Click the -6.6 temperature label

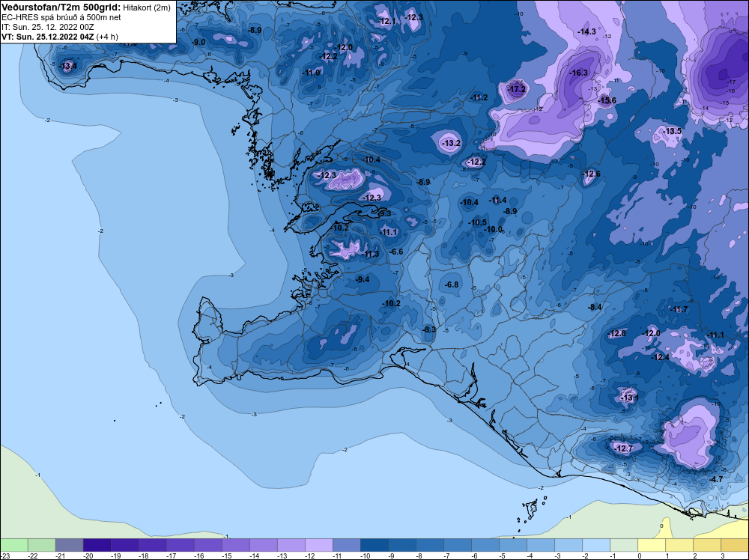(x=396, y=252)
